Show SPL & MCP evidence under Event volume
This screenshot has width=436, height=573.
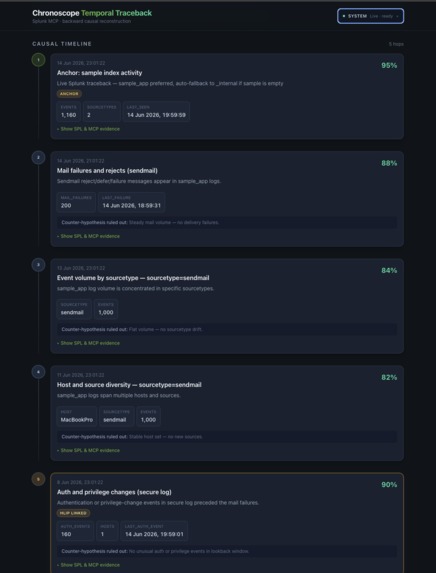[88, 343]
